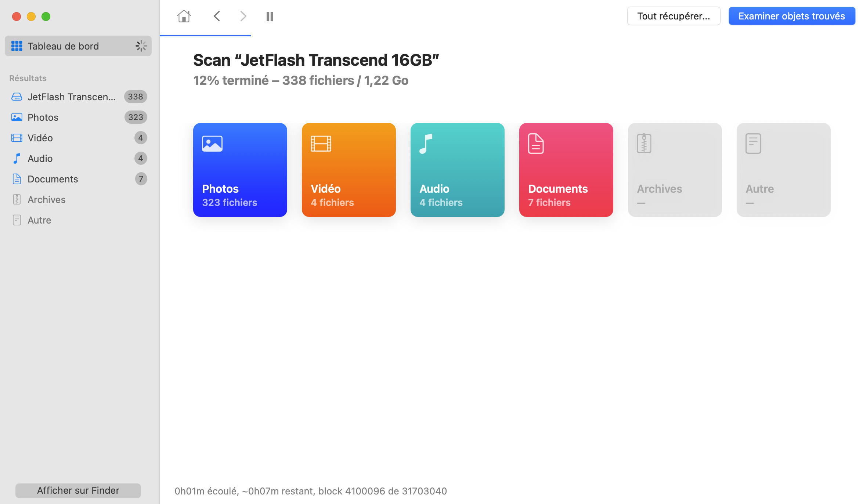Click the Autre sidebar item

coord(39,220)
